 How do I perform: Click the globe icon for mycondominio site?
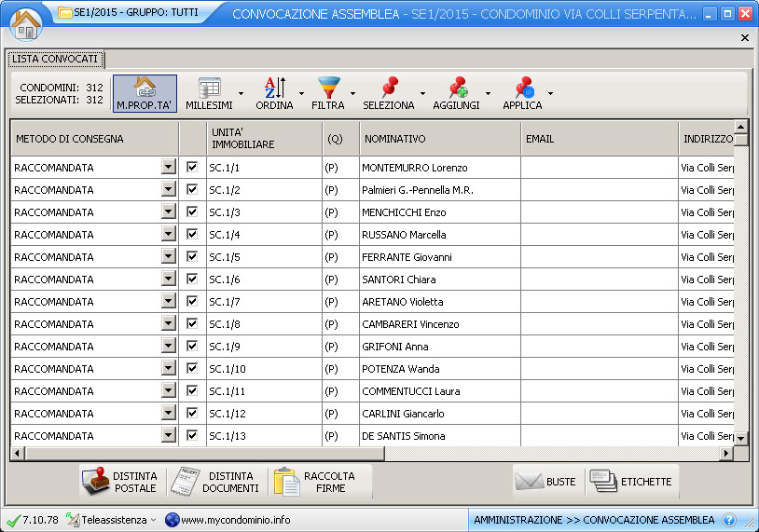coord(172,520)
